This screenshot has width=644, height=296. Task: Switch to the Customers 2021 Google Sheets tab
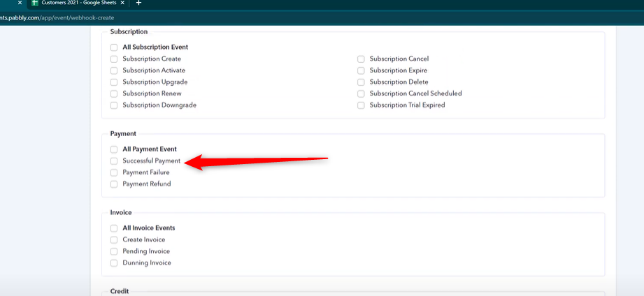point(78,3)
